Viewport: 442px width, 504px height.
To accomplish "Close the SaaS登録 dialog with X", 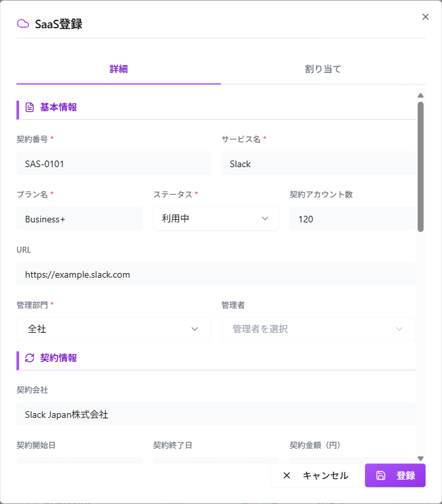I will [426, 16].
